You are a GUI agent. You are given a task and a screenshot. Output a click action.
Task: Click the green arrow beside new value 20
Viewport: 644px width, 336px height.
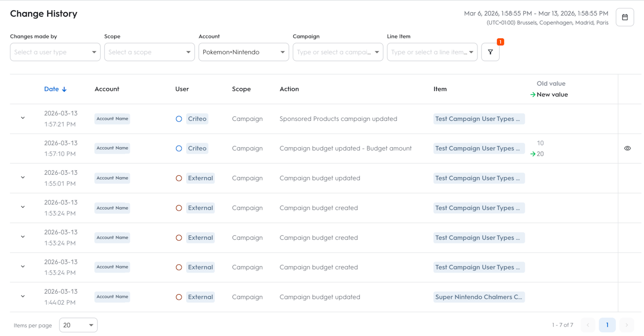[x=533, y=154]
